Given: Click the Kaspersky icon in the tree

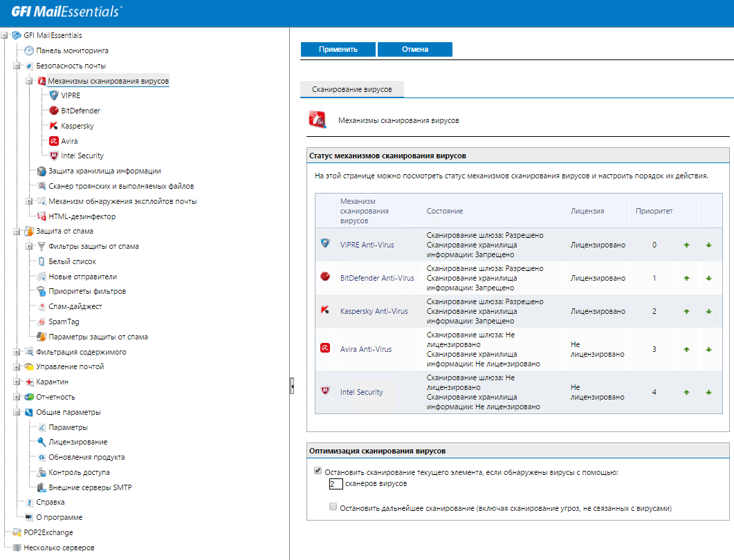Looking at the screenshot, I should [54, 126].
